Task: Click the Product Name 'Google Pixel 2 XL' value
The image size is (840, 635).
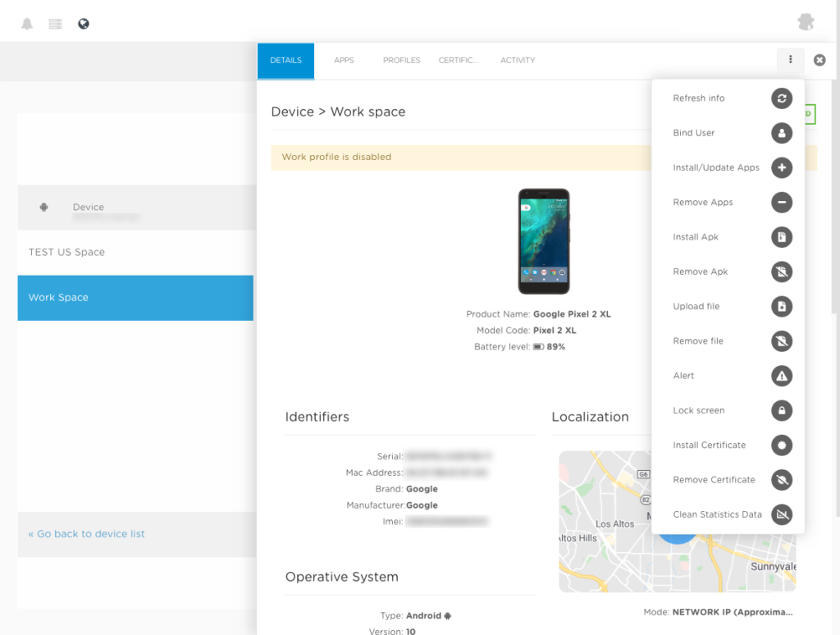Action: pyautogui.click(x=572, y=314)
